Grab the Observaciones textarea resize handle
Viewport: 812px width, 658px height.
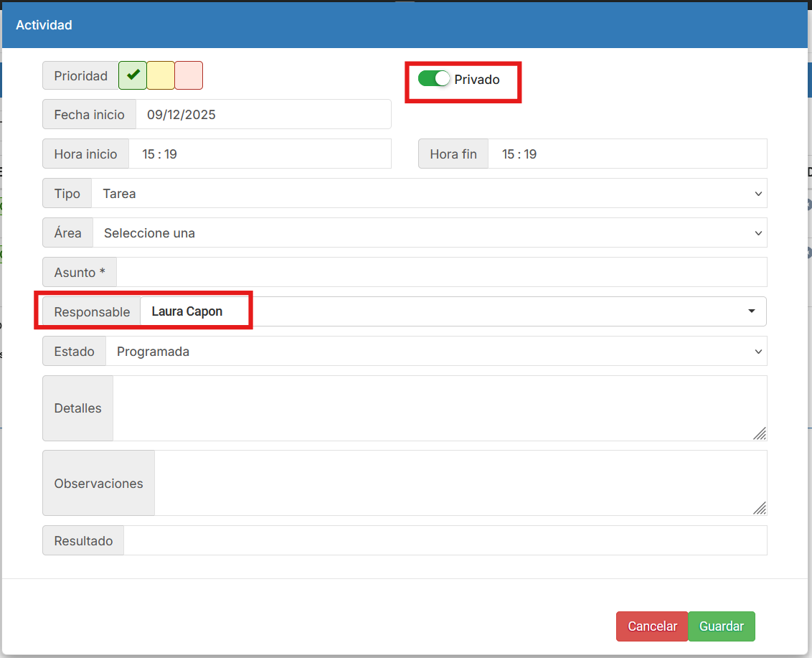760,508
